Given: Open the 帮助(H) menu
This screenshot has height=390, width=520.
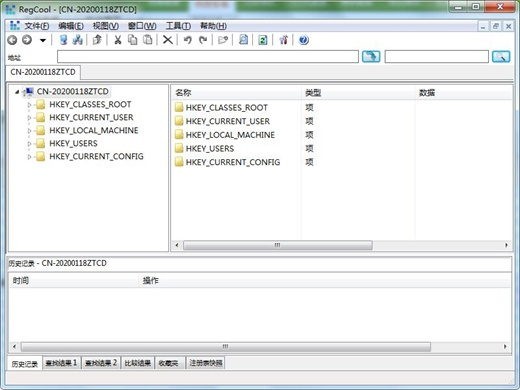Looking at the screenshot, I should coord(213,26).
